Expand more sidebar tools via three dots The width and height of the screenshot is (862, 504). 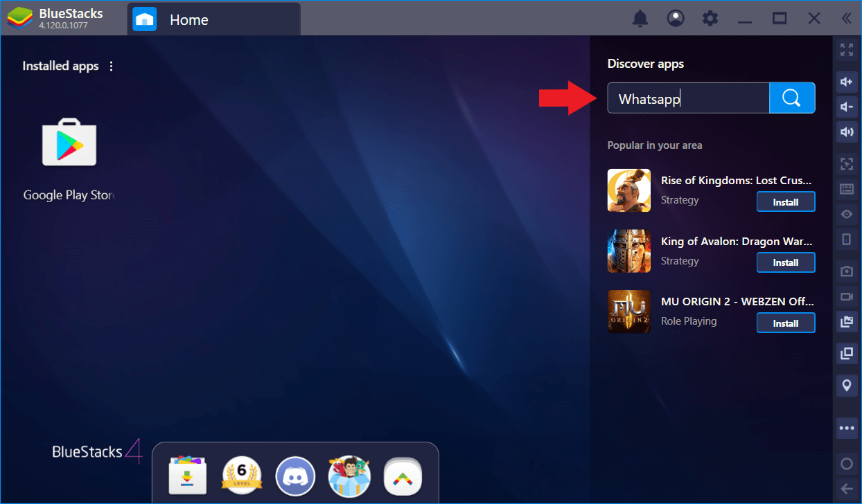846,428
